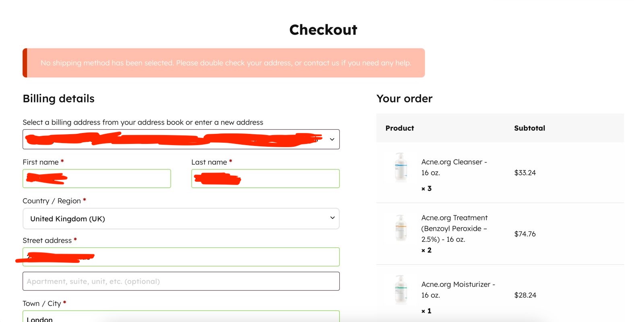Focus the Last name input field
Screen dimensions: 644x322
tap(265, 179)
